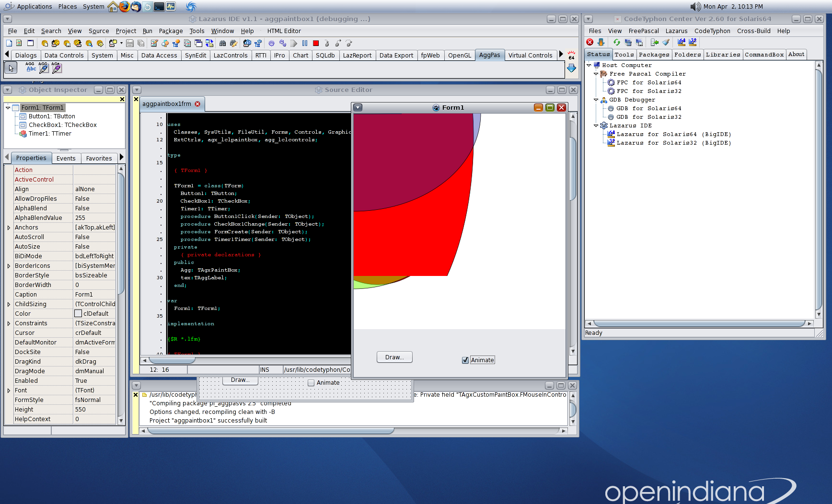Expand the Constraints property
Viewport: 832px width, 504px height.
(9, 323)
